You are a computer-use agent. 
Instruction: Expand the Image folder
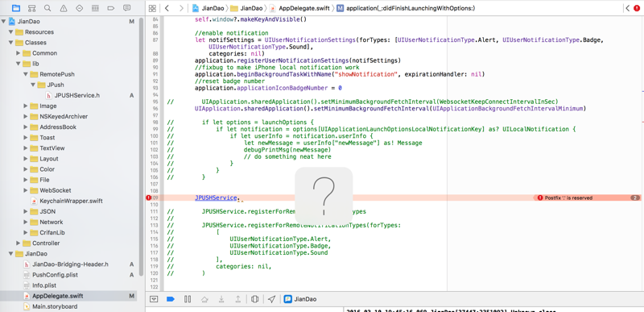(26, 106)
